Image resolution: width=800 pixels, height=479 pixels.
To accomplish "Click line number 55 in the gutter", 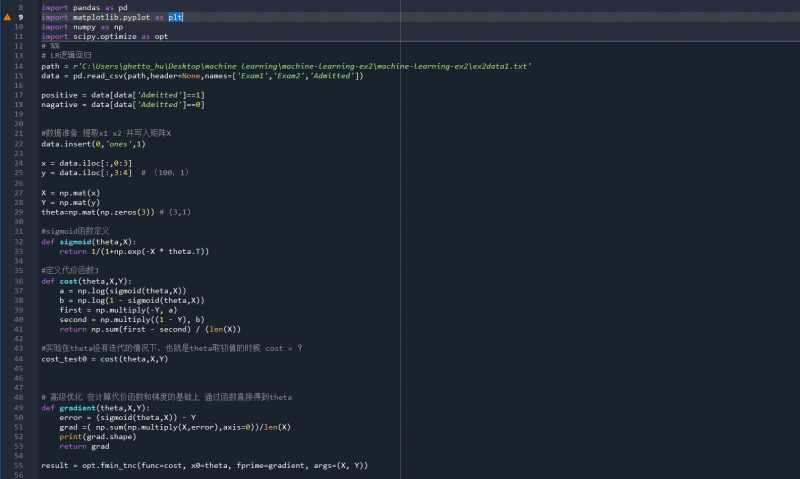I will coord(20,466).
